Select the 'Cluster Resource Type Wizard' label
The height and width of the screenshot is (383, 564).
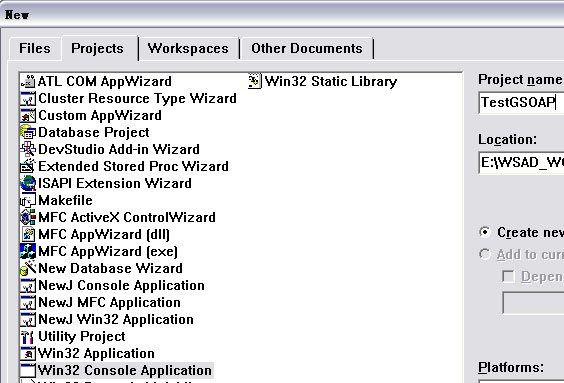(x=137, y=99)
